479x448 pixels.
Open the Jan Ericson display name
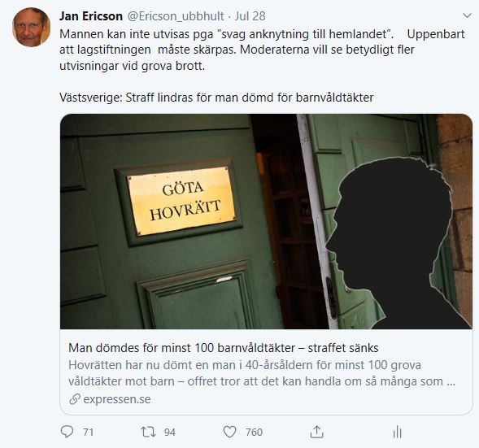91,16
